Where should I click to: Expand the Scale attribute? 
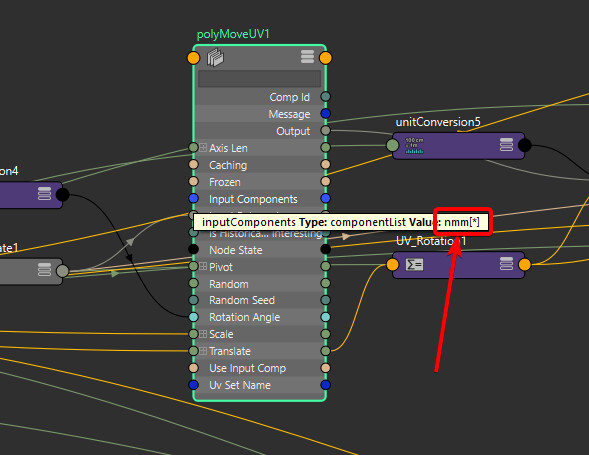(x=203, y=334)
